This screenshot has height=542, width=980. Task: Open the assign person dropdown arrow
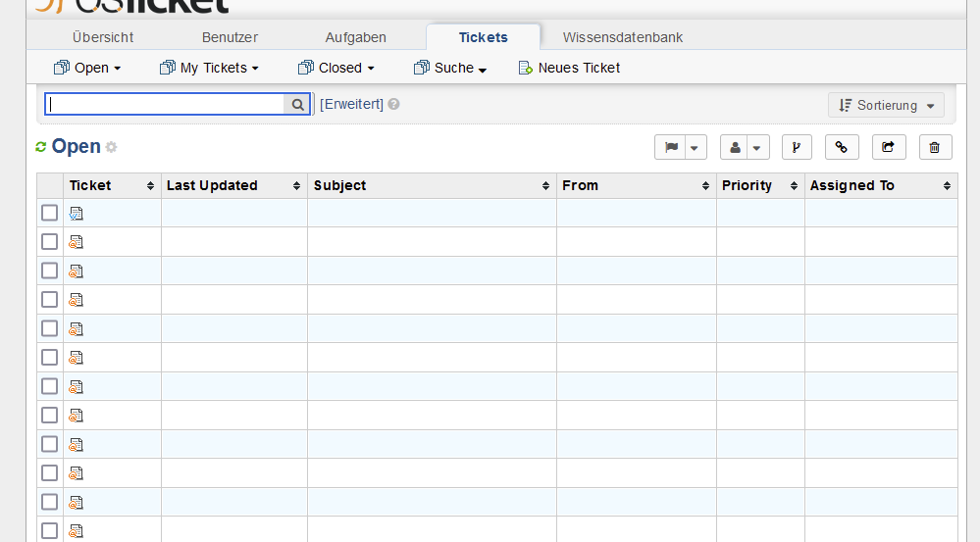click(756, 147)
